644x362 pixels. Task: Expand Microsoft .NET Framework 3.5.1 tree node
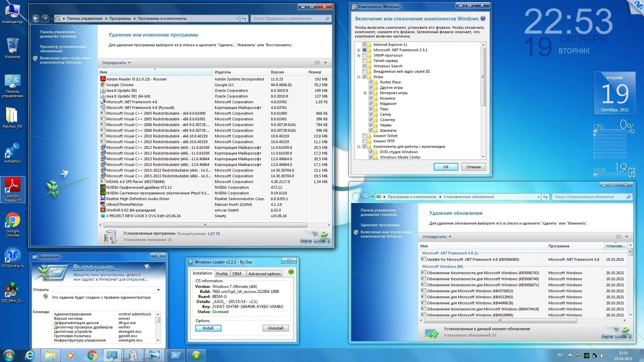pyautogui.click(x=359, y=50)
